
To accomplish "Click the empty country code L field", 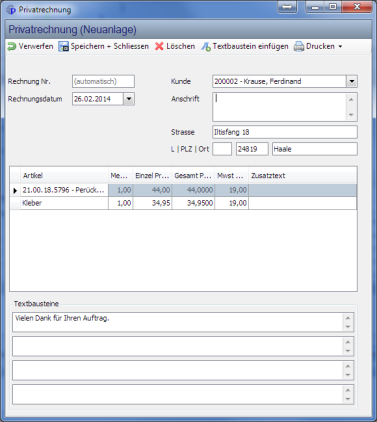I will pos(222,149).
